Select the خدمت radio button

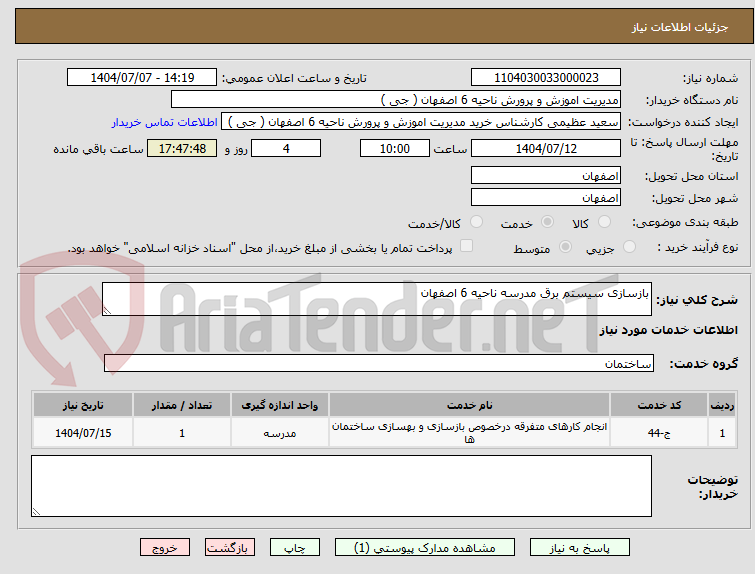click(547, 222)
